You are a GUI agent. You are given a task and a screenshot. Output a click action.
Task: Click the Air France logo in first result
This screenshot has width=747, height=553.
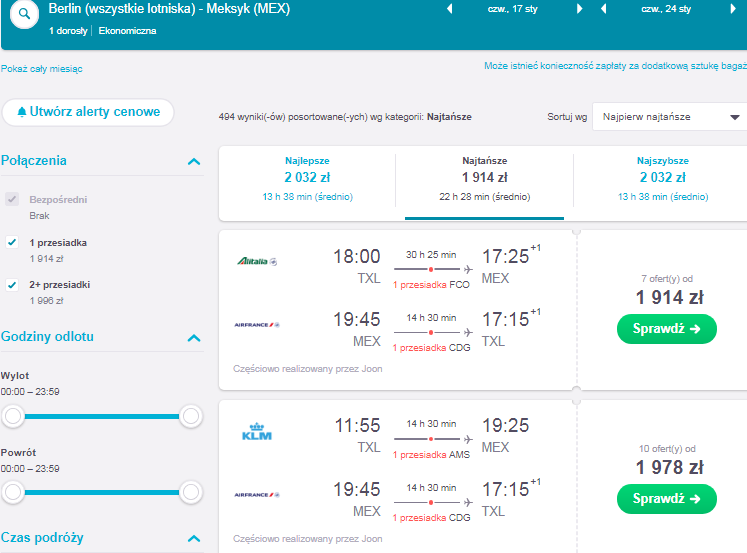[257, 325]
